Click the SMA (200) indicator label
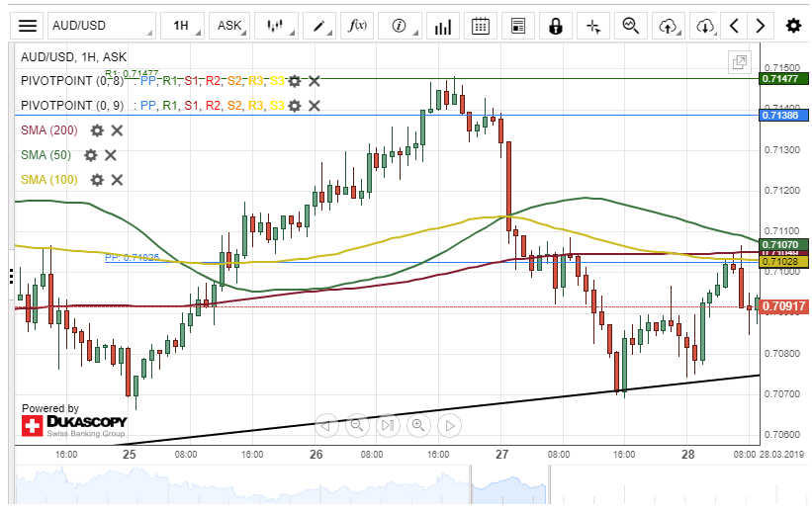 point(49,130)
